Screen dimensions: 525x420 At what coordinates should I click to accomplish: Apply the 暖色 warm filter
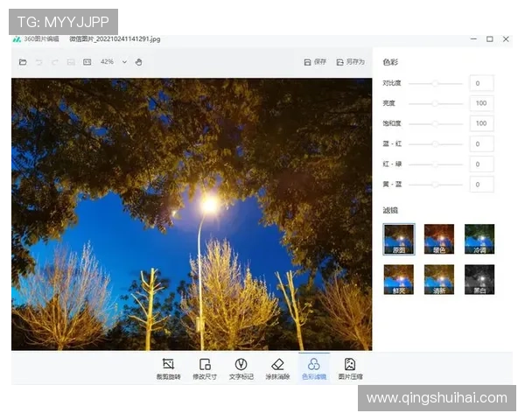tap(439, 239)
